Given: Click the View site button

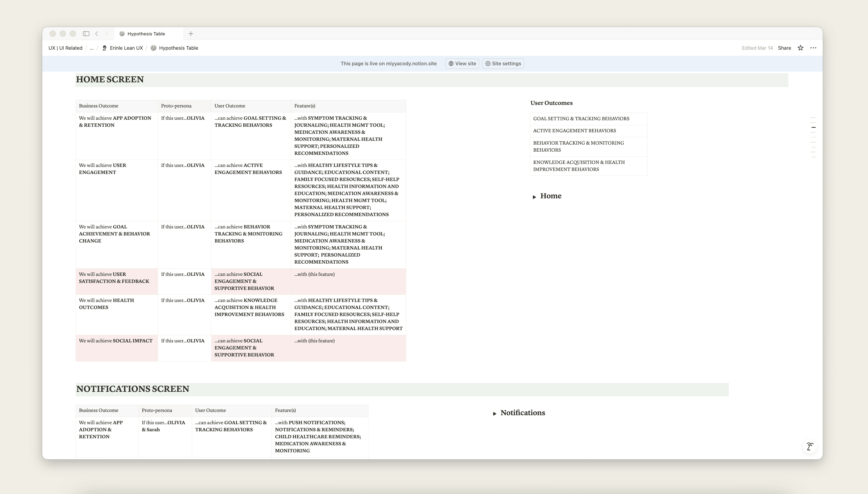Looking at the screenshot, I should point(462,64).
